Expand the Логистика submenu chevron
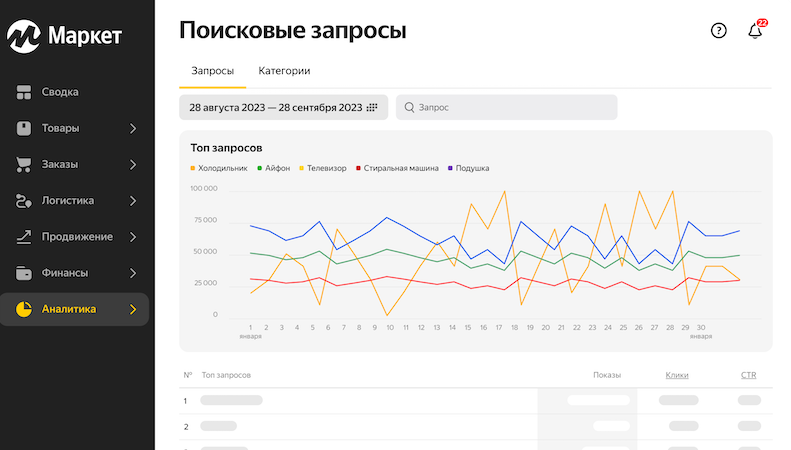Viewport: 791px width, 450px height. tap(133, 201)
